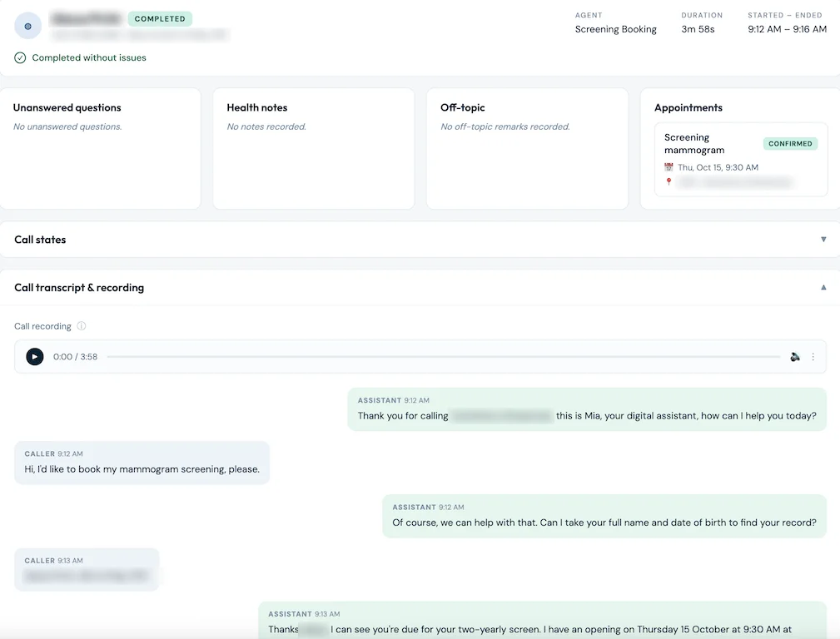This screenshot has height=639, width=840.
Task: Click No off-topic remarks recorded text
Action: pyautogui.click(x=505, y=127)
